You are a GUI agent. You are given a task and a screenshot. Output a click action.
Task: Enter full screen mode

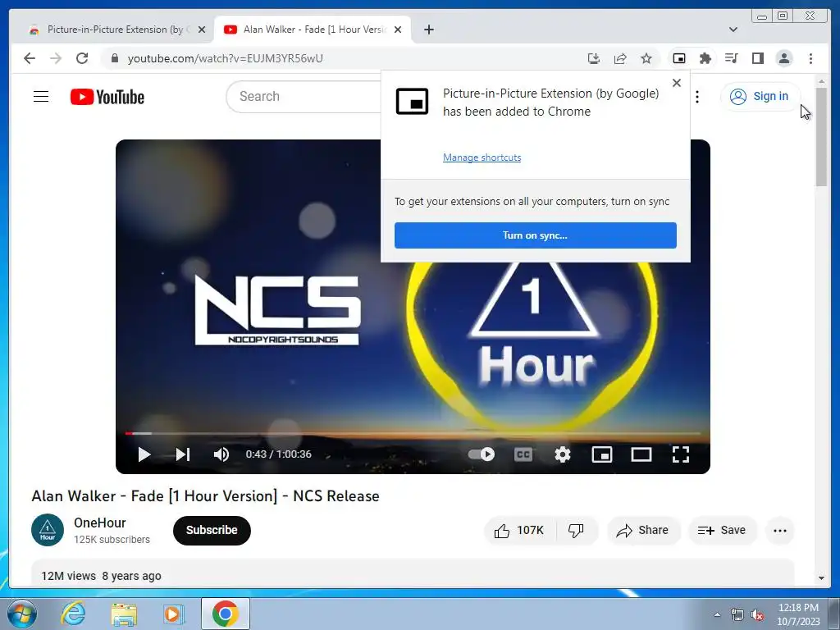pyautogui.click(x=680, y=454)
